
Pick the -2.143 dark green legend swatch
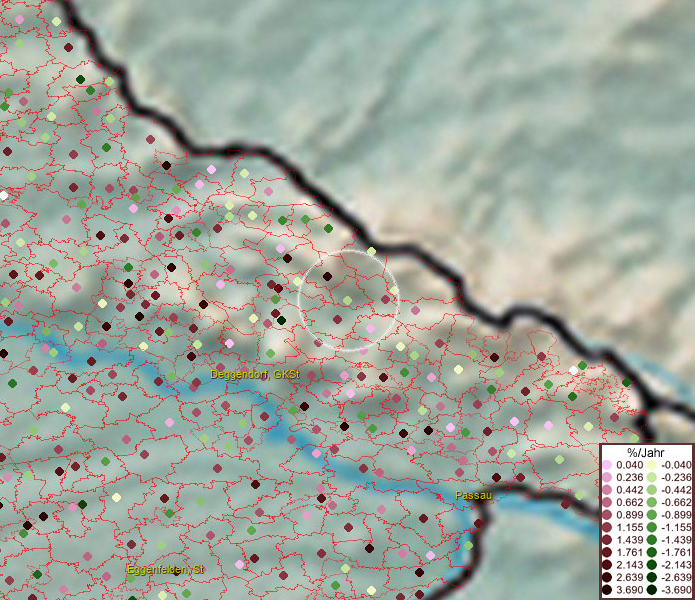pos(652,565)
